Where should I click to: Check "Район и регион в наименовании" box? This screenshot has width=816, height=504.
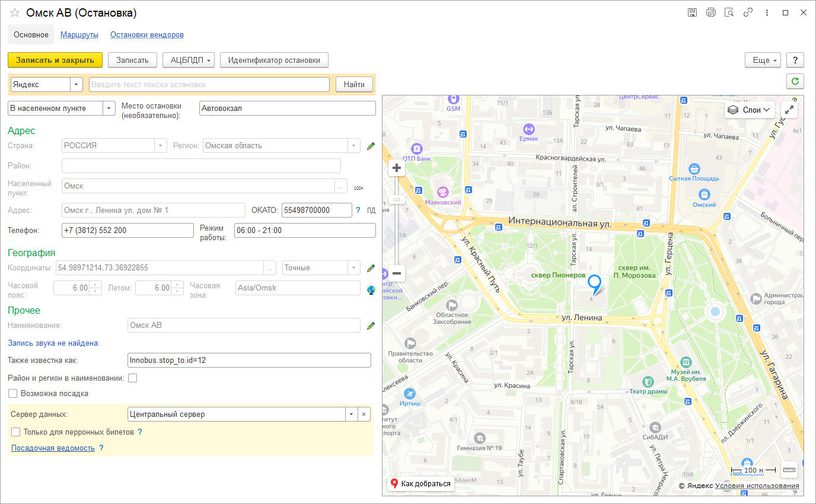(x=133, y=378)
